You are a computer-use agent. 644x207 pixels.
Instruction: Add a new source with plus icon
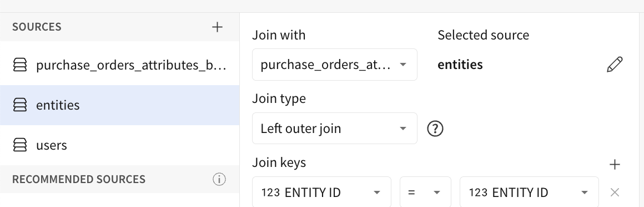point(217,27)
